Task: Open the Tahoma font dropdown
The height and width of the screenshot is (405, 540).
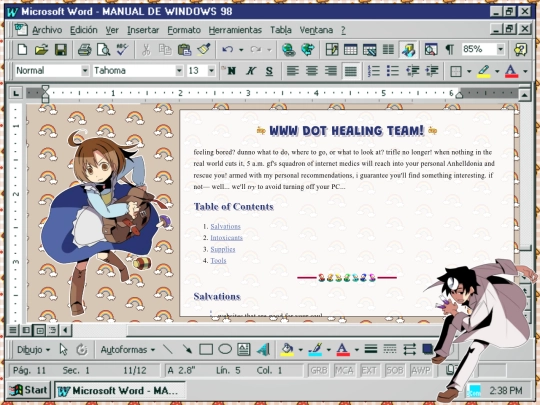Action: point(179,71)
